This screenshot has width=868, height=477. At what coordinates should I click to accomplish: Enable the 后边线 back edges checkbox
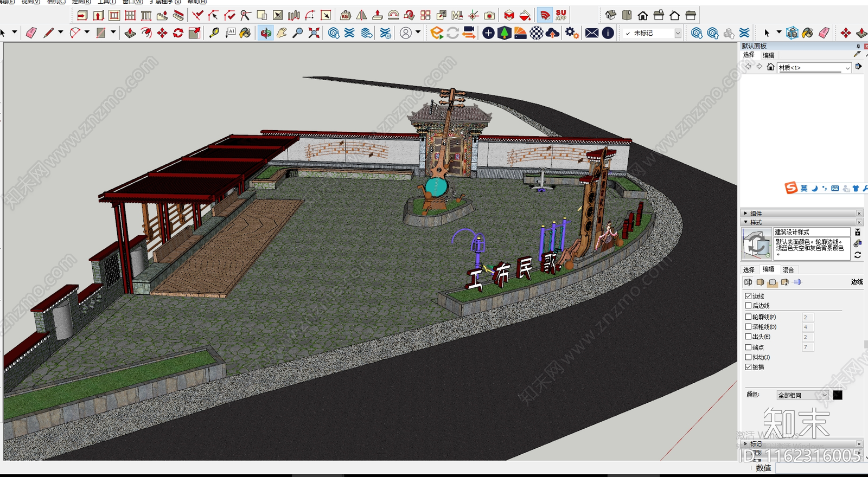point(749,306)
